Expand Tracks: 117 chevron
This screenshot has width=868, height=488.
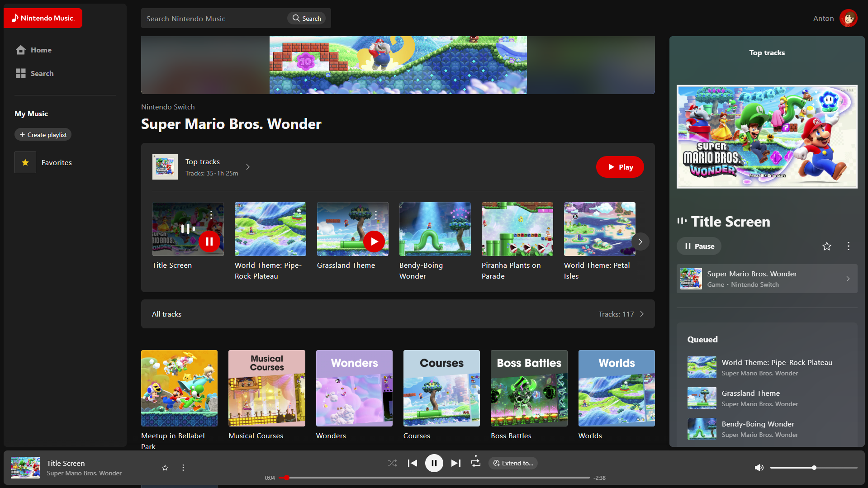click(x=642, y=314)
